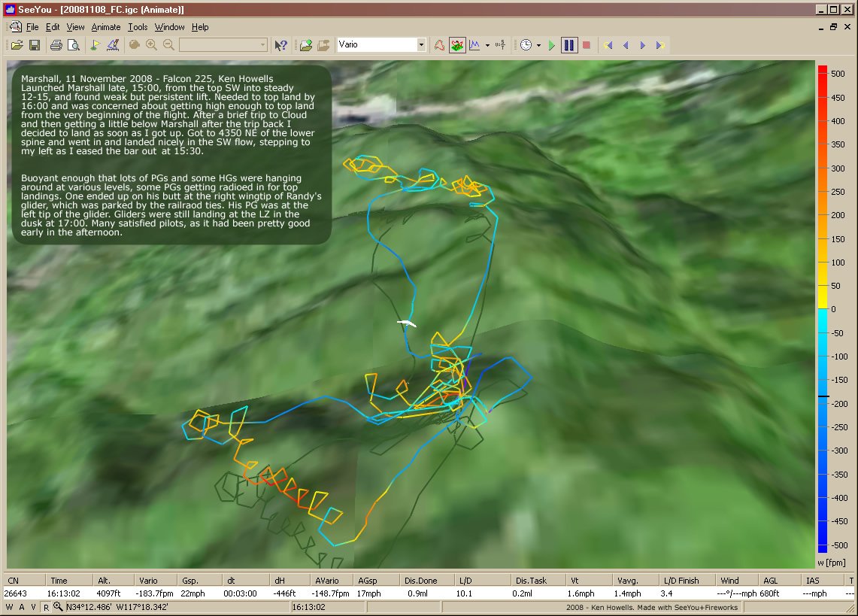This screenshot has height=616, width=858.
Task: Switch to the 2D map route view icon
Action: point(440,45)
